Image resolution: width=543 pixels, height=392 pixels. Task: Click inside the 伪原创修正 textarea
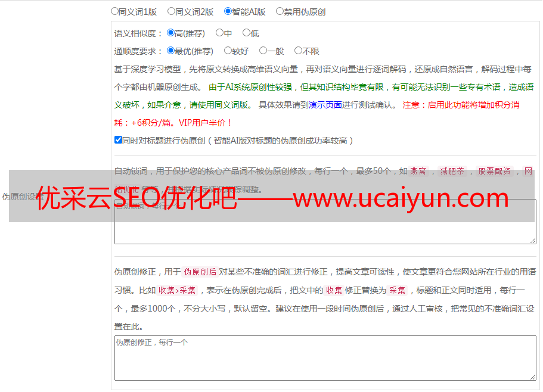click(x=325, y=358)
